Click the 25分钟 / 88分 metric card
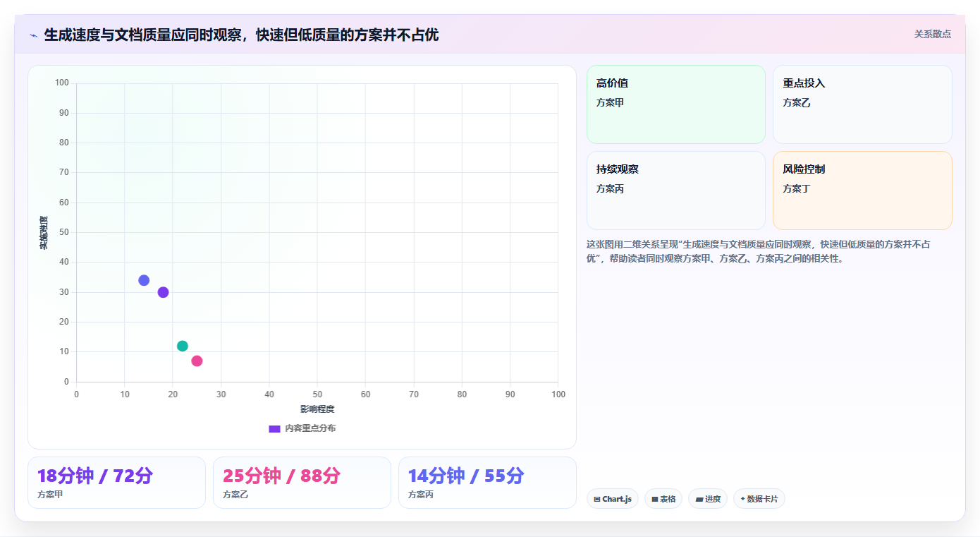This screenshot has width=980, height=537. pos(302,483)
